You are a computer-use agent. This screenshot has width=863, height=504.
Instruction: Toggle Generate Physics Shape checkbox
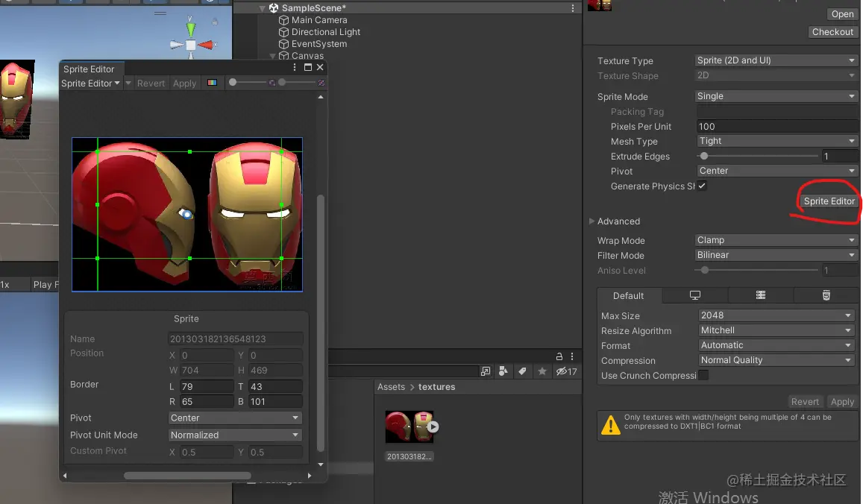[702, 186]
